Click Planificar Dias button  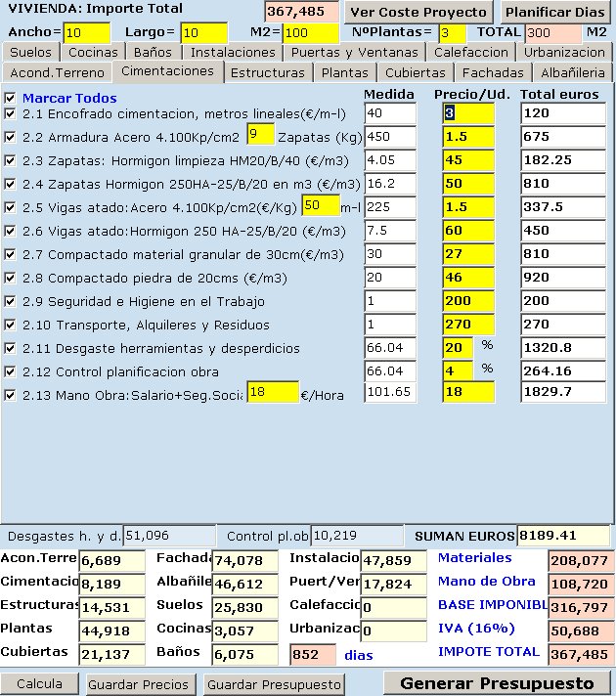[x=555, y=12]
